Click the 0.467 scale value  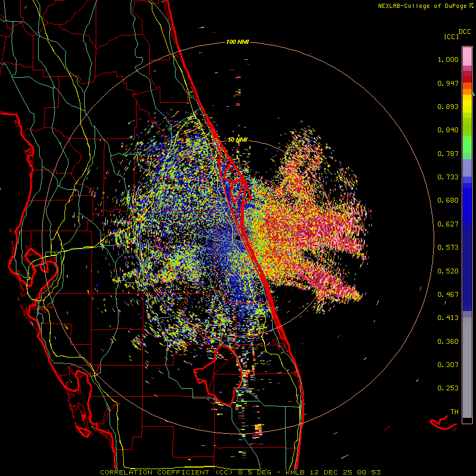tap(448, 295)
